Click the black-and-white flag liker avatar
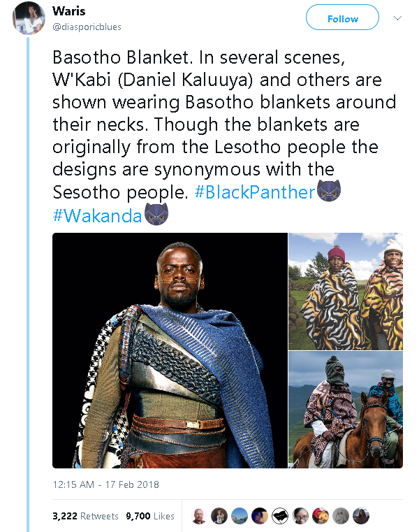Screen dimensions: 419x532 pos(281,516)
